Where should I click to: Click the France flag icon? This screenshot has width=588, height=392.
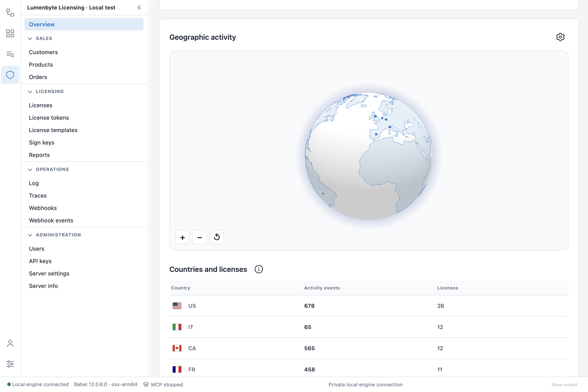[177, 369]
